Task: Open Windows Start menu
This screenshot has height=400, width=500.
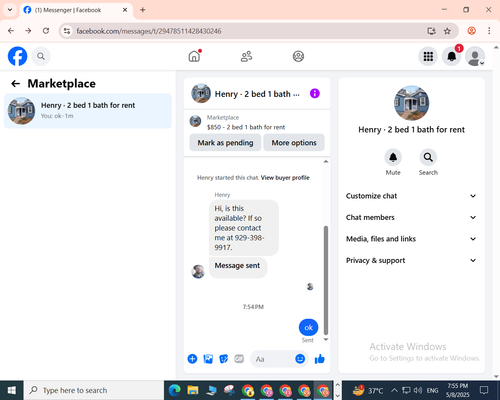Action: [x=12, y=390]
